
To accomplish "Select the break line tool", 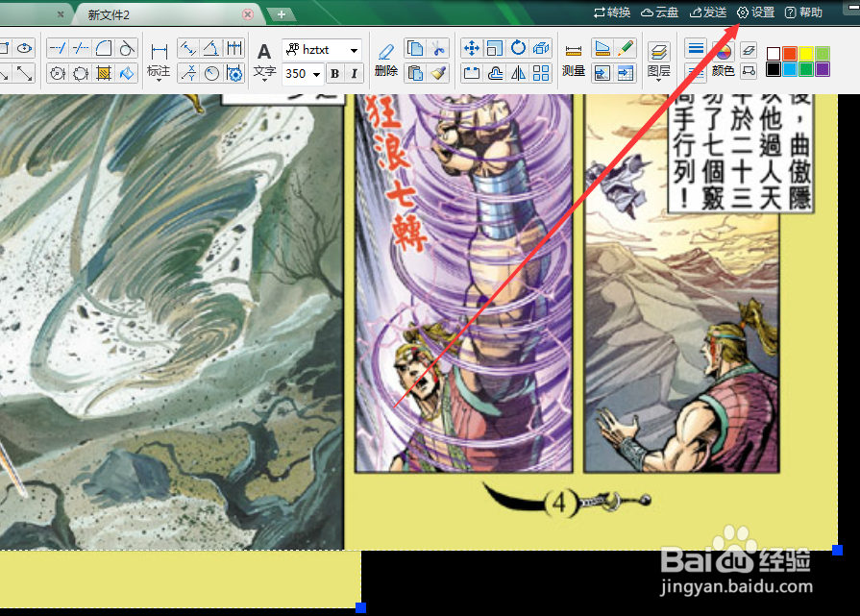I will [81, 49].
